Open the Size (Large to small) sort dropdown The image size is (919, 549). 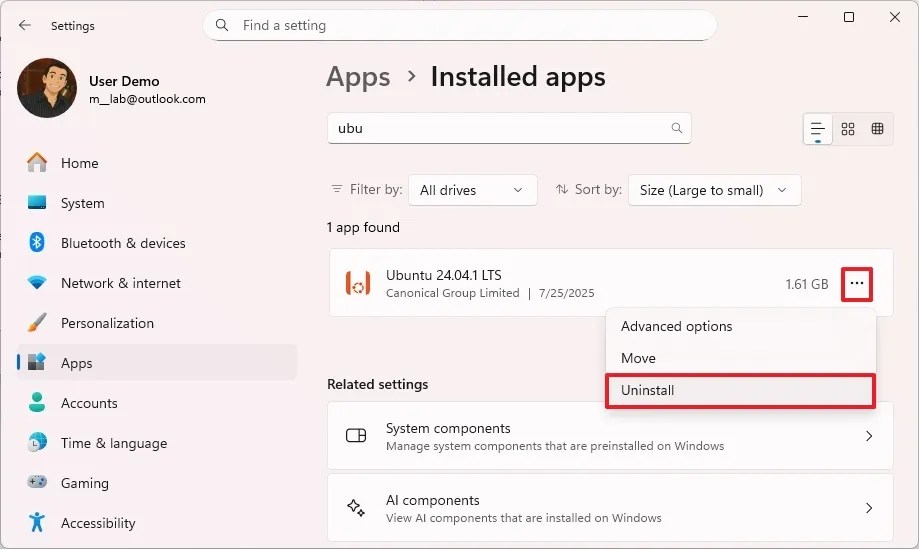[714, 190]
